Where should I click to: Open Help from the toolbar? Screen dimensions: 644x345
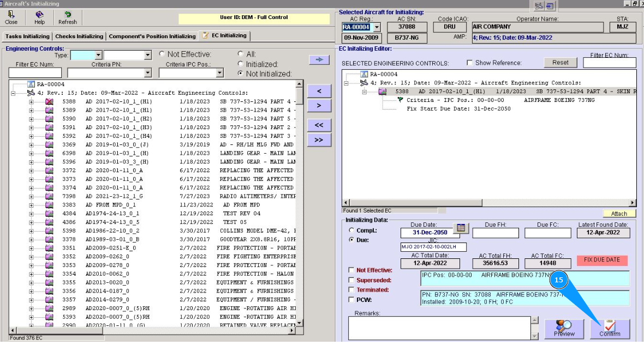39,17
